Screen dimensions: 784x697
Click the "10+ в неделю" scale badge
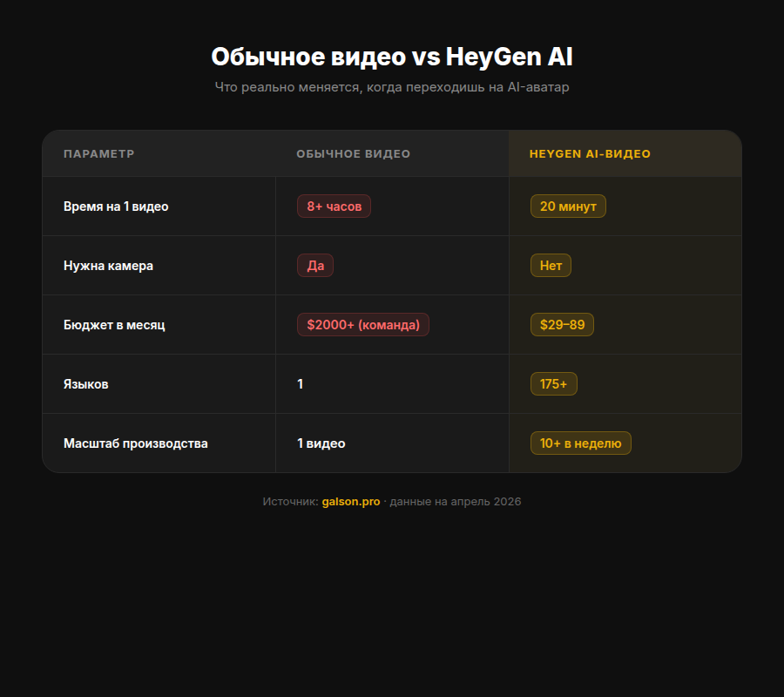[x=580, y=443]
